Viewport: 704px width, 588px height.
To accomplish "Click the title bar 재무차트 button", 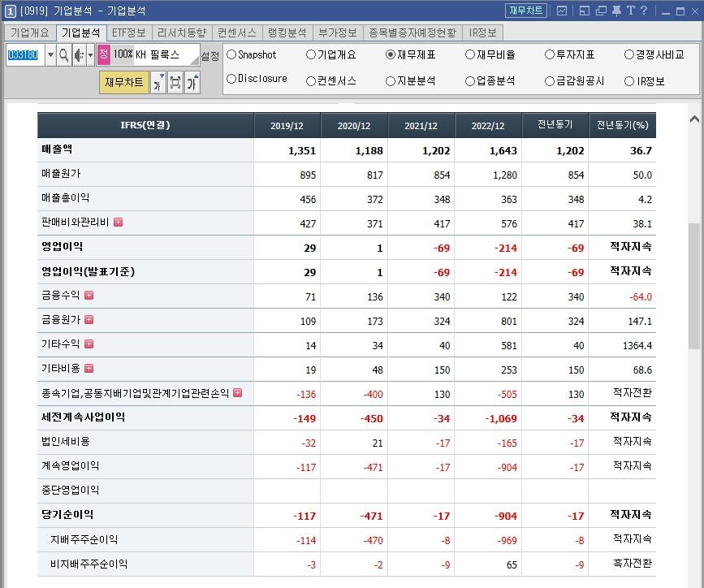I will (525, 11).
